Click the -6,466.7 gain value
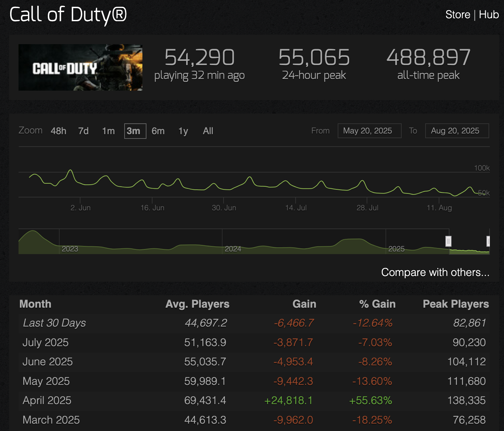This screenshot has width=504, height=431. click(294, 323)
